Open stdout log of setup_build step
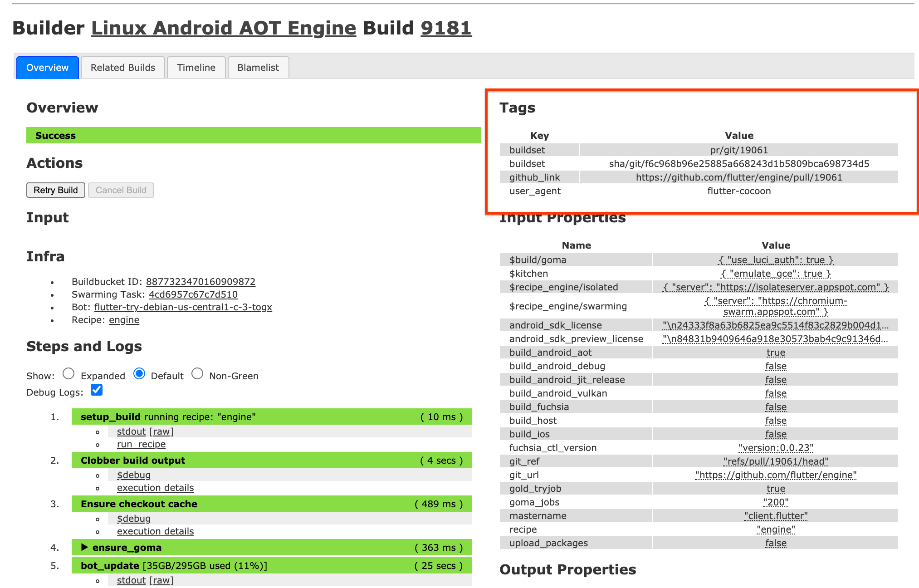This screenshot has height=588, width=919. (x=131, y=431)
